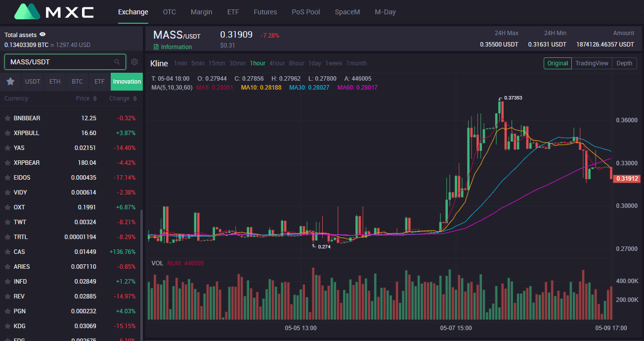
Task: Set Kline interval to 1min
Action: coord(181,63)
